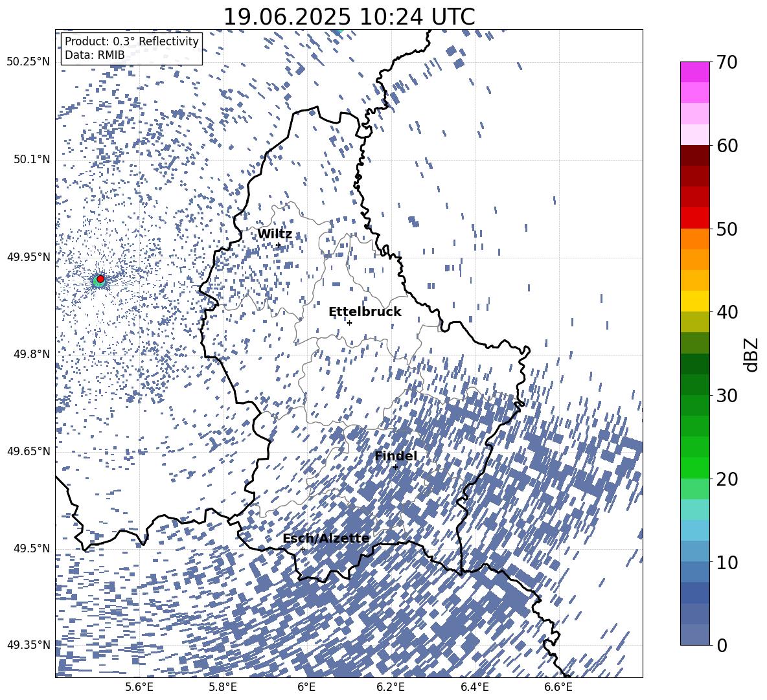Click the 40 colorbar tick label
767x700 pixels.
[x=727, y=312]
